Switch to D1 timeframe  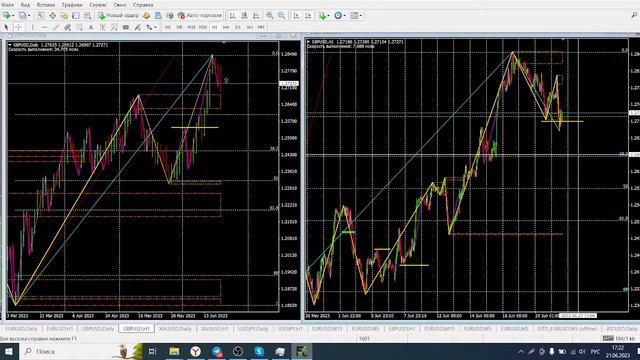pos(238,27)
